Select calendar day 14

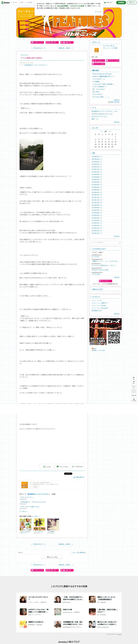click(112, 142)
